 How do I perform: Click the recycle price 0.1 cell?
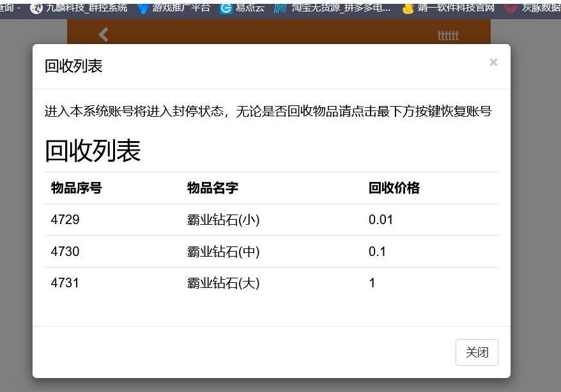pyautogui.click(x=378, y=252)
